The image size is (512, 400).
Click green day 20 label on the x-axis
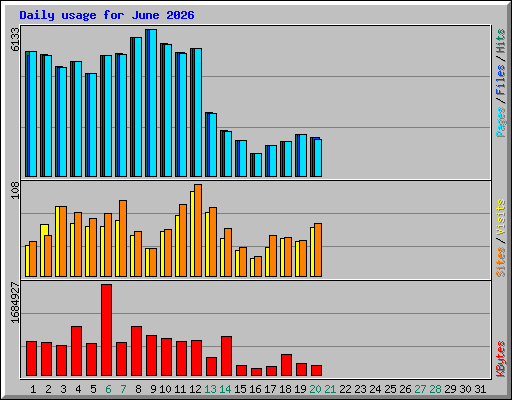[315, 389]
